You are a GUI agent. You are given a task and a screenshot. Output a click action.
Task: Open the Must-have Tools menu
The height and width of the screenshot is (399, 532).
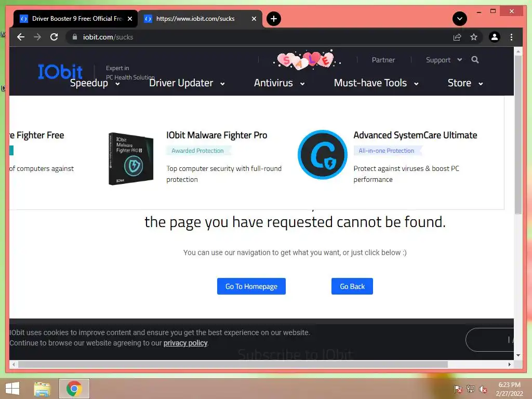click(376, 83)
